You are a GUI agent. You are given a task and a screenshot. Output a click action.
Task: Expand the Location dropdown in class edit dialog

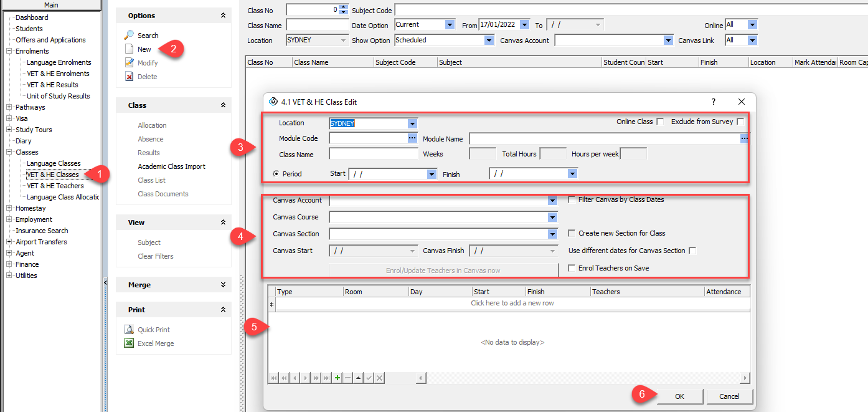tap(412, 123)
